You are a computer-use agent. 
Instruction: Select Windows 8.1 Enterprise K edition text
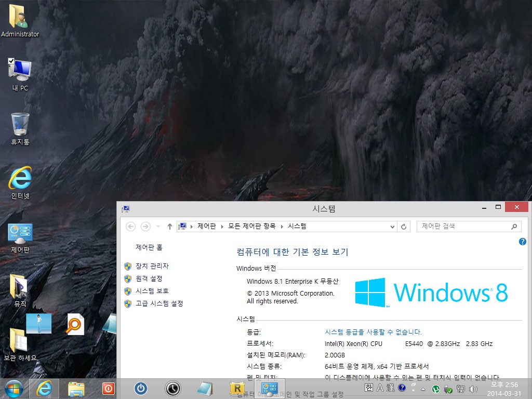tap(292, 281)
